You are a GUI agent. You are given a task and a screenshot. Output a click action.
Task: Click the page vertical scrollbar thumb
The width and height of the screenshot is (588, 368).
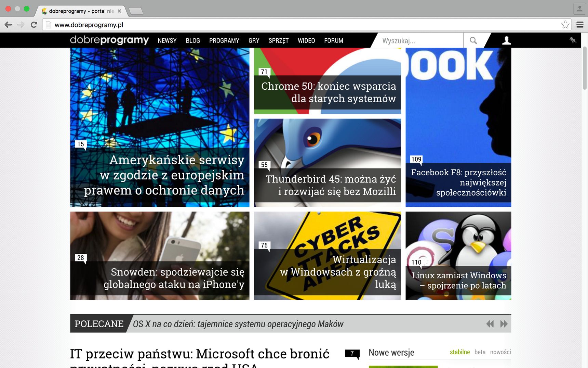585,68
